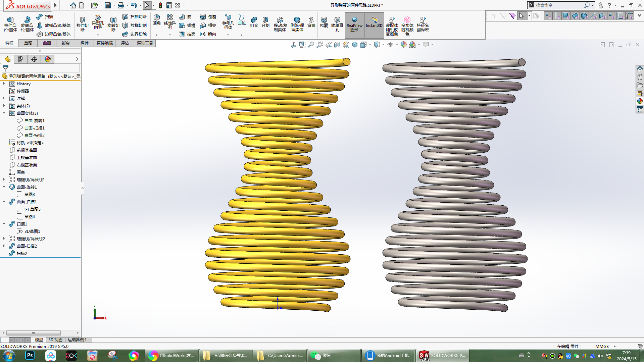Image resolution: width=644 pixels, height=362 pixels.
Task: Choose the 放样凸台/基体 loft tool
Action: (54, 25)
